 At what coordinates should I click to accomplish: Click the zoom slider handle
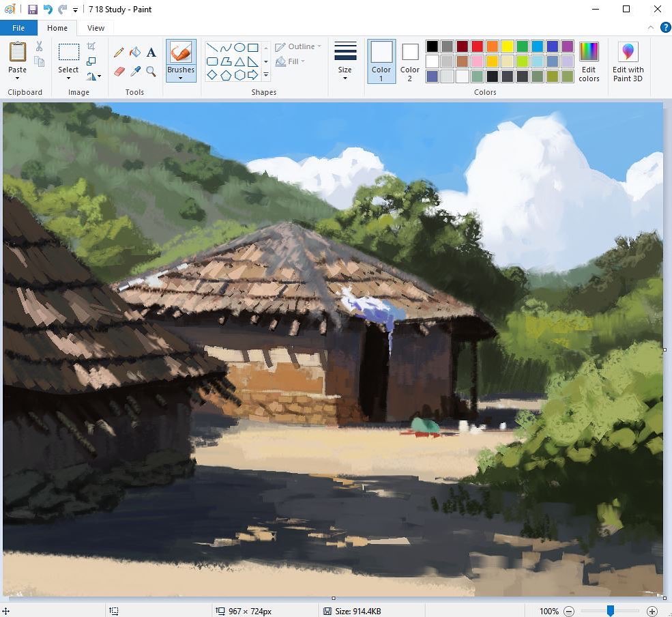[x=611, y=611]
